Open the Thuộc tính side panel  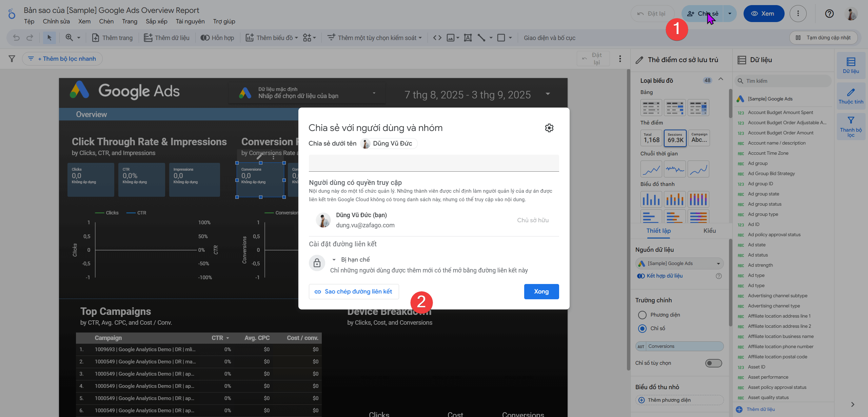pyautogui.click(x=851, y=96)
